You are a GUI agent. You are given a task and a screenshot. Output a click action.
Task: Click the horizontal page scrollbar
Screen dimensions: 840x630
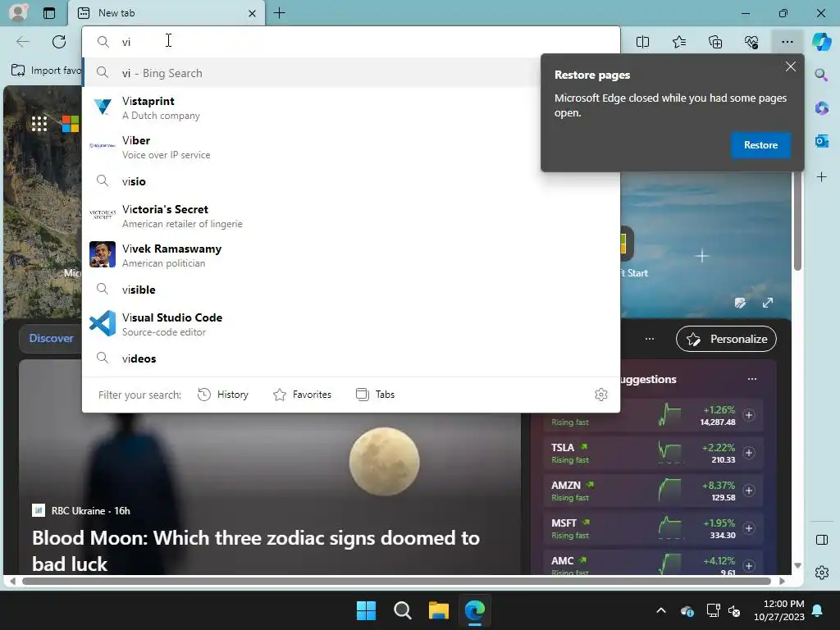(x=396, y=582)
